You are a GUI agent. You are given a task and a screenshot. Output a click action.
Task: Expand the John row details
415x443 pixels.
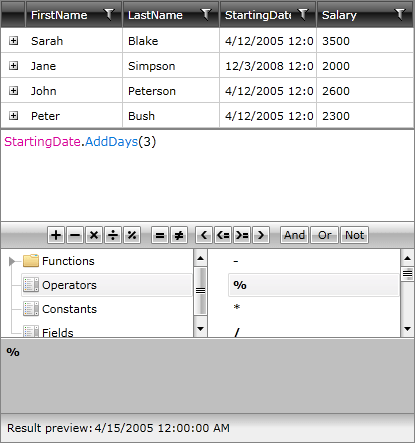(x=13, y=91)
